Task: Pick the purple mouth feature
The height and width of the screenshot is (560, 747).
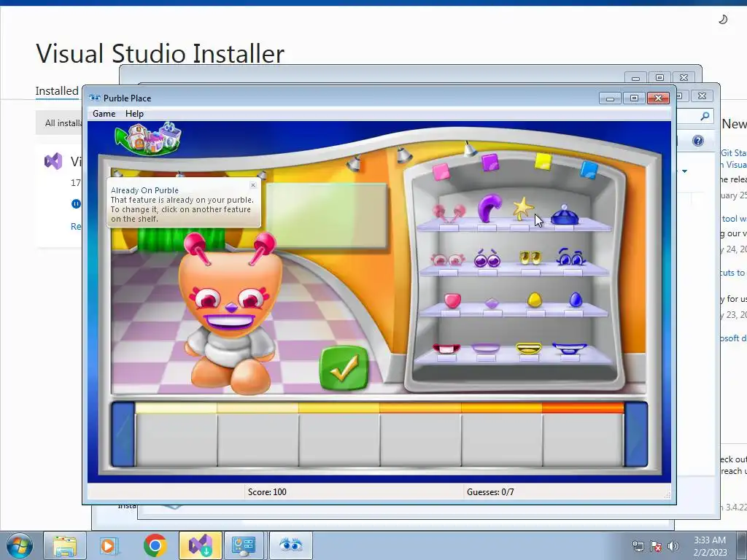Action: (485, 348)
